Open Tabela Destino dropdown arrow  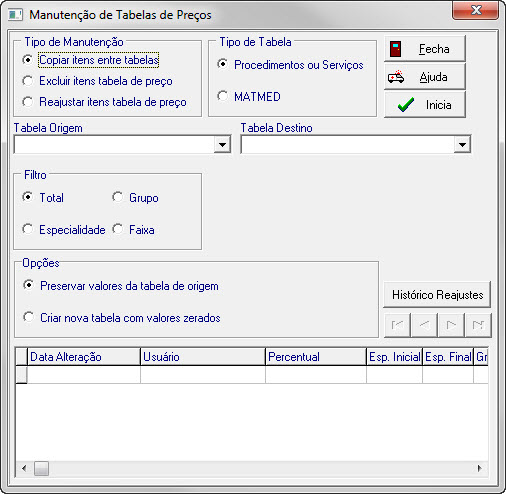462,144
